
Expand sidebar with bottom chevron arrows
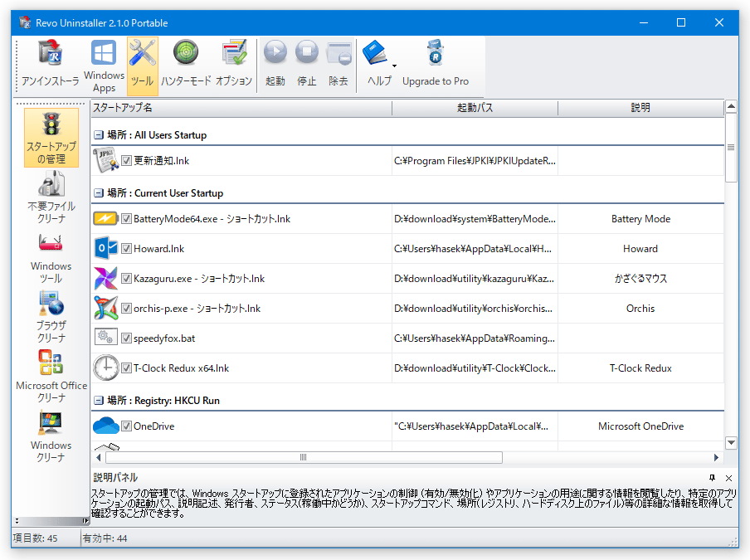pos(17,521)
